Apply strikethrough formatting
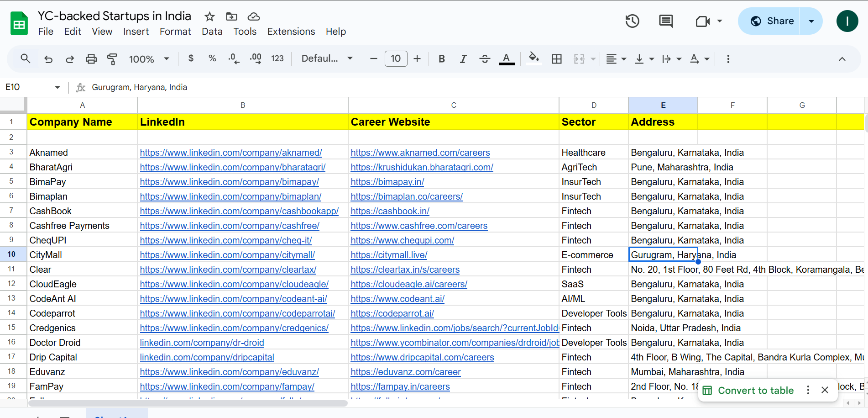This screenshot has width=868, height=418. [x=485, y=58]
